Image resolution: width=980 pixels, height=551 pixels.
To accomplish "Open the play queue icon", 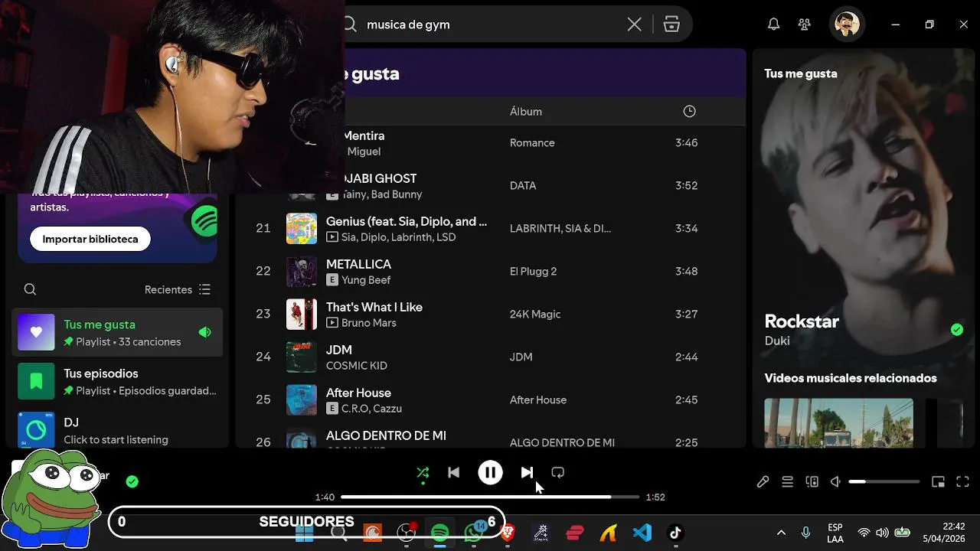I will pos(787,482).
